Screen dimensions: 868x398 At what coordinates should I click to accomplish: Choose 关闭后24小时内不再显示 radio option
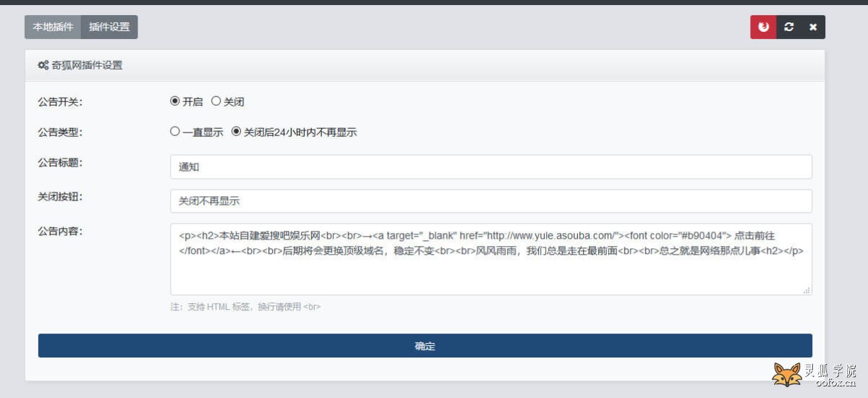(236, 132)
